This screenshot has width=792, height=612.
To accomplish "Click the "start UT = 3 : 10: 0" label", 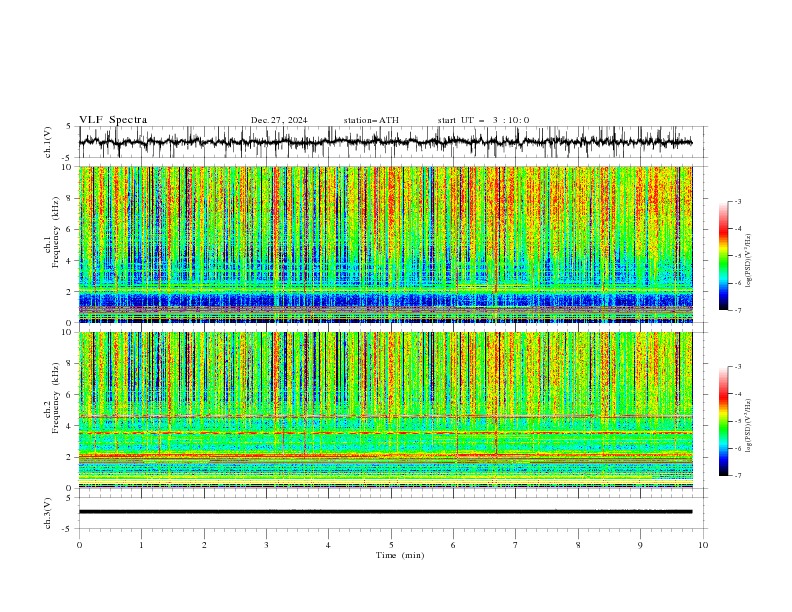I will 483,120.
